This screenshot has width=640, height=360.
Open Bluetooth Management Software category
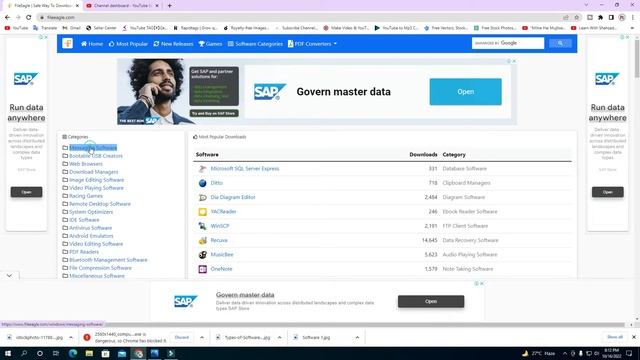[x=108, y=260]
